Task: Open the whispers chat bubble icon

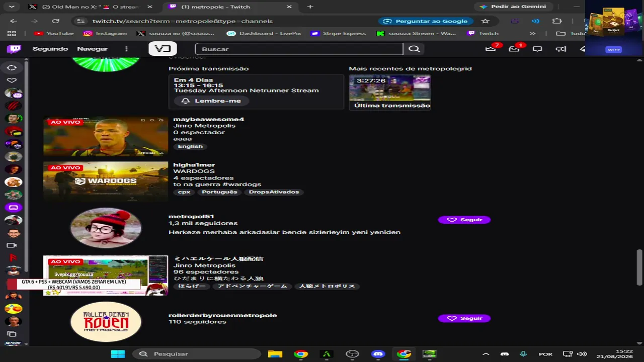Action: click(x=537, y=49)
